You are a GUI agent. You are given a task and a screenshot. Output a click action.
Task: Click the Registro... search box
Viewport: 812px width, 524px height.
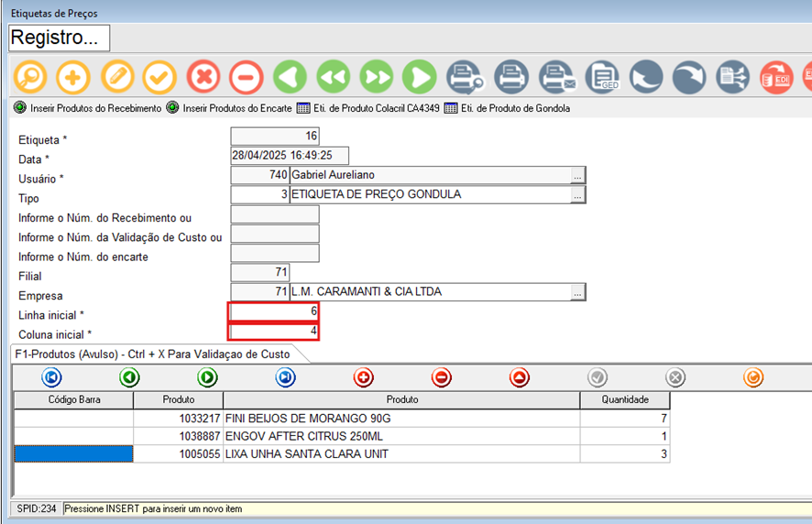[x=59, y=38]
